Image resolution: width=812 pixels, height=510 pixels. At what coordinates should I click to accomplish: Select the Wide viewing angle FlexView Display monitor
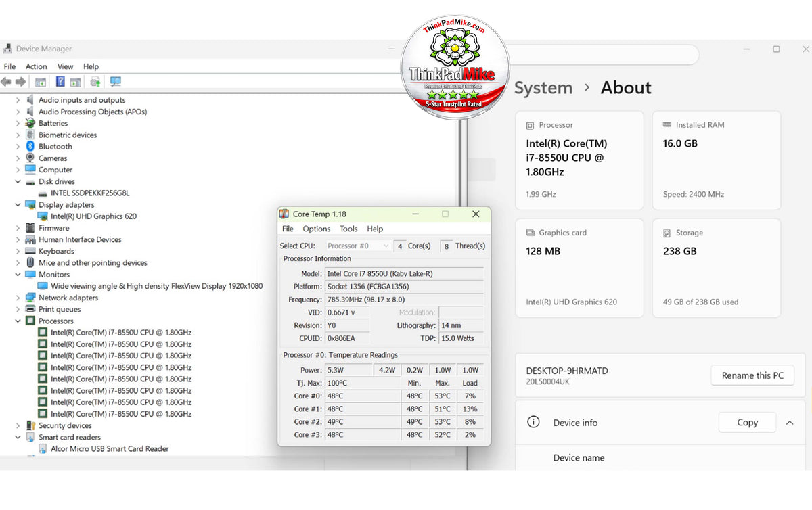[156, 286]
